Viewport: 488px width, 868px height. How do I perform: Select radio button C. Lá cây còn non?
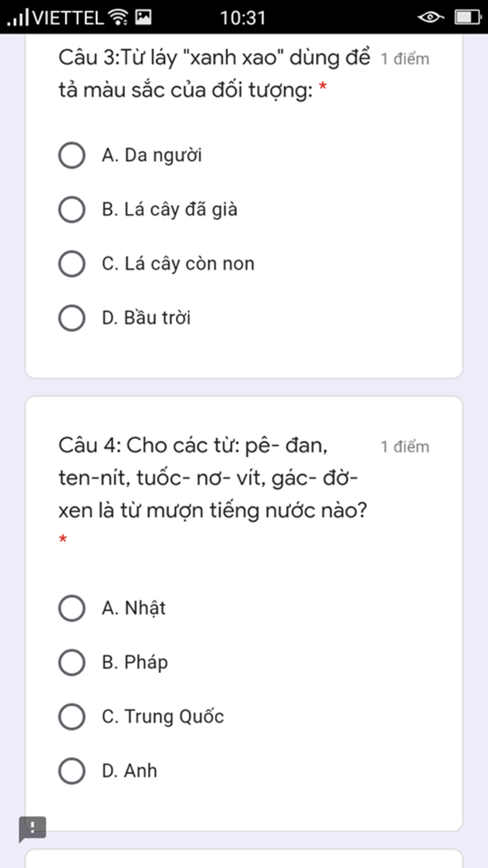pyautogui.click(x=72, y=264)
